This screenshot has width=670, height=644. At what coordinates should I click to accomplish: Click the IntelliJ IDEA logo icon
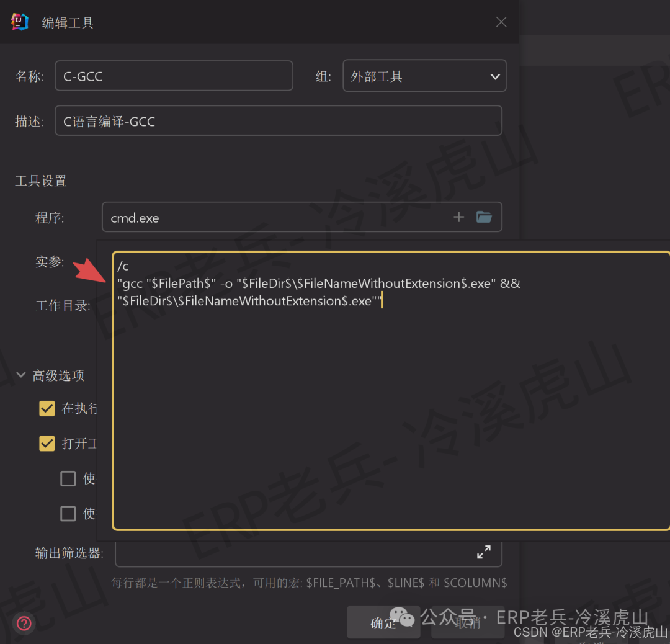20,22
